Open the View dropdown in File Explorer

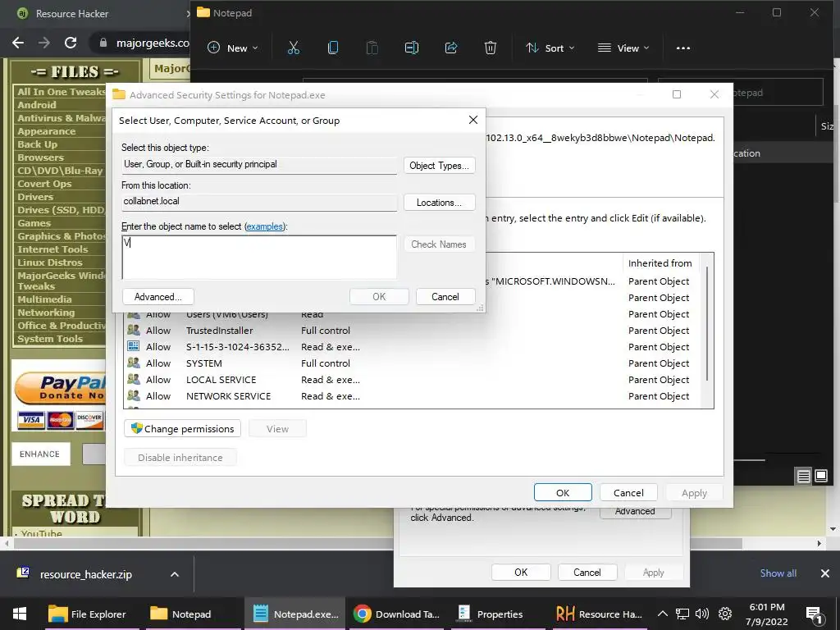click(x=623, y=48)
